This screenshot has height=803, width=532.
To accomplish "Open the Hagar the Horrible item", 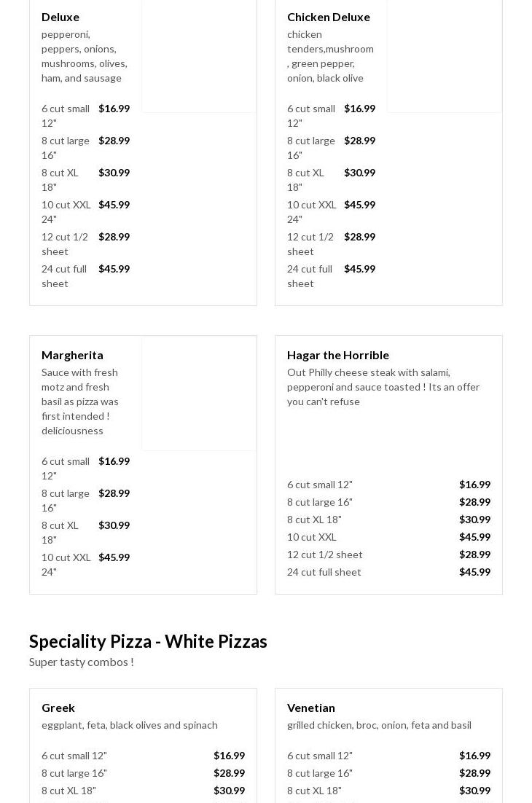I will [x=337, y=355].
